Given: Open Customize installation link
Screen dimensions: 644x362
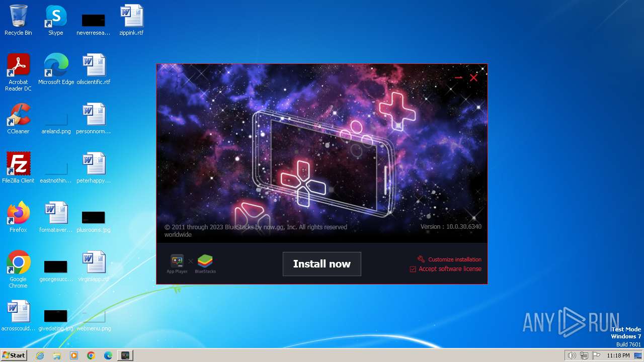Looking at the screenshot, I should click(x=455, y=259).
